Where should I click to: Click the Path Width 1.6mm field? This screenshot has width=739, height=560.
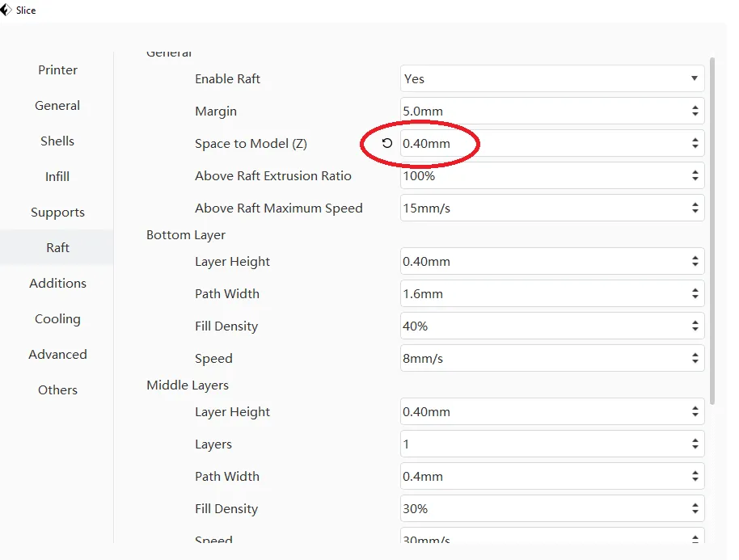click(x=552, y=294)
